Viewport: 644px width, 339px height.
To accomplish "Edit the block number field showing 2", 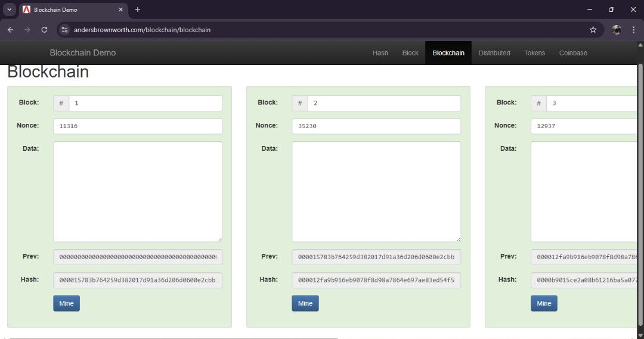I will pos(384,104).
